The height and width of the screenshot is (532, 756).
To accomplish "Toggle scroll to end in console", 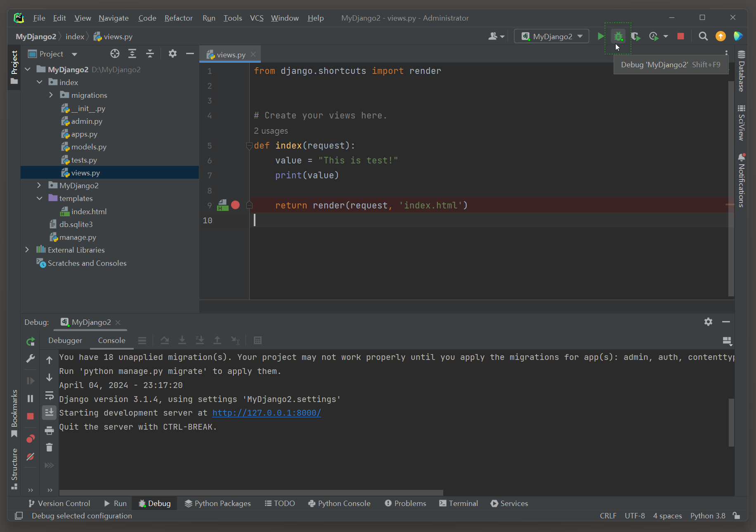I will tap(50, 412).
